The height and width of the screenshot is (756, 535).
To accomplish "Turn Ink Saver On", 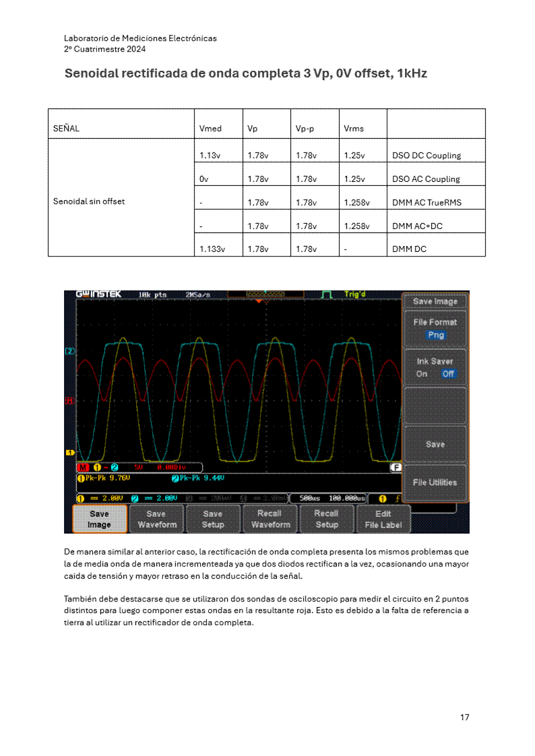I will 422,374.
